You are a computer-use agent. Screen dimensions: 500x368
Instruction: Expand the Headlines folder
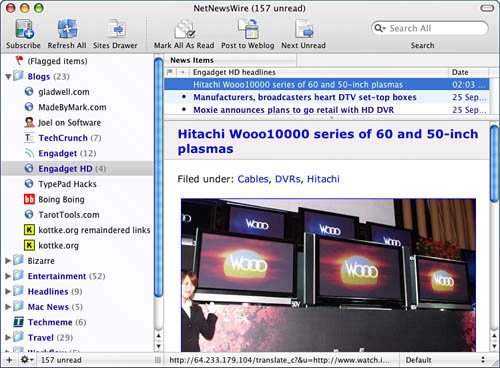(8, 291)
